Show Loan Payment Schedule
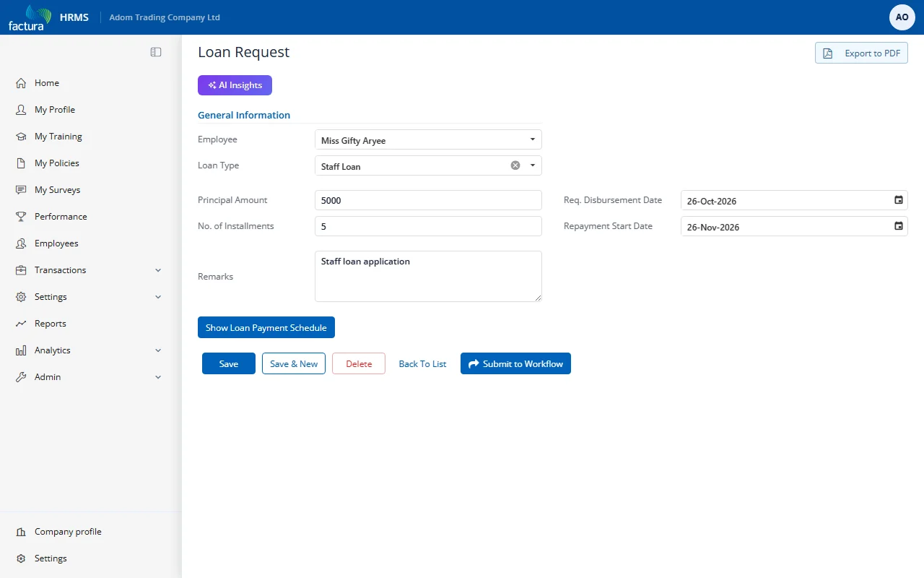This screenshot has width=924, height=578. 266,327
